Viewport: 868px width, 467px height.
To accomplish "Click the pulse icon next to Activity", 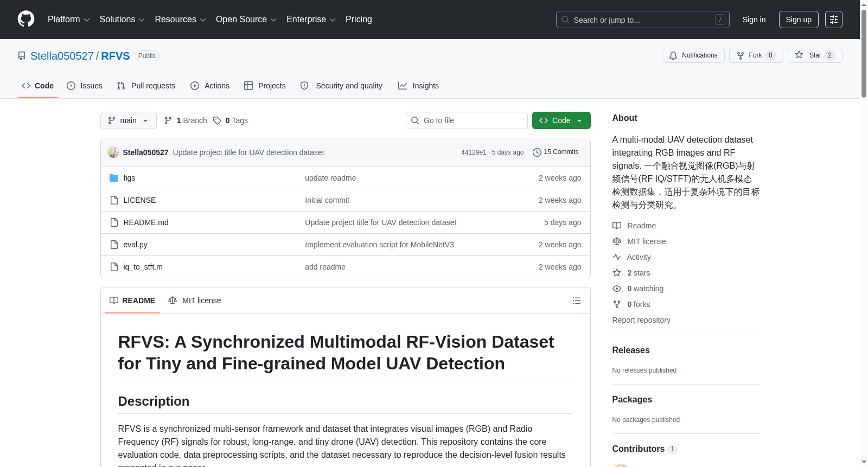I will [x=617, y=257].
